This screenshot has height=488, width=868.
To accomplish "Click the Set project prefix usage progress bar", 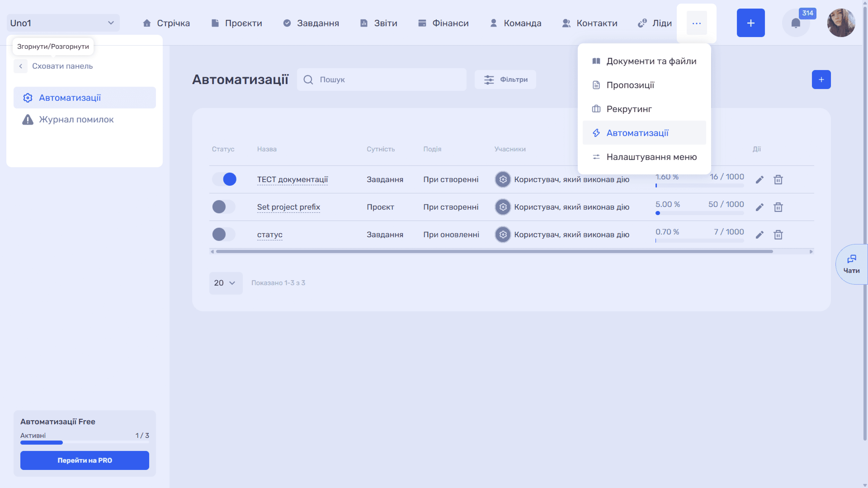I will pyautogui.click(x=700, y=213).
